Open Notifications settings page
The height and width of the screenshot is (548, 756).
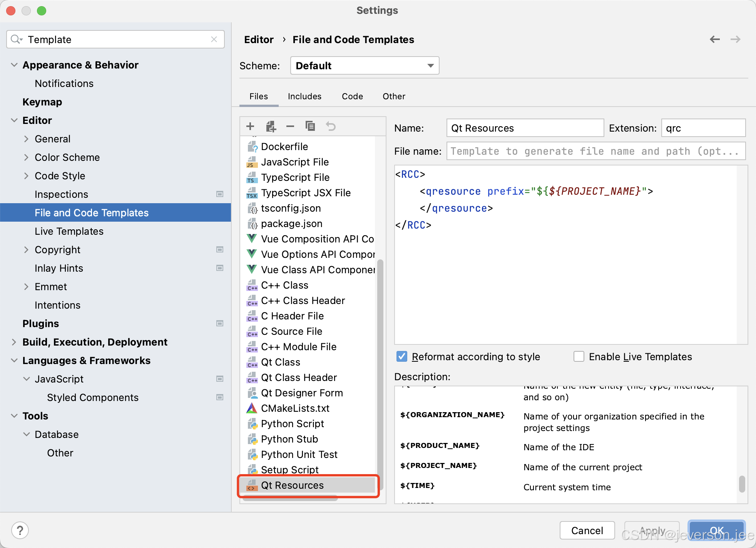coord(64,83)
